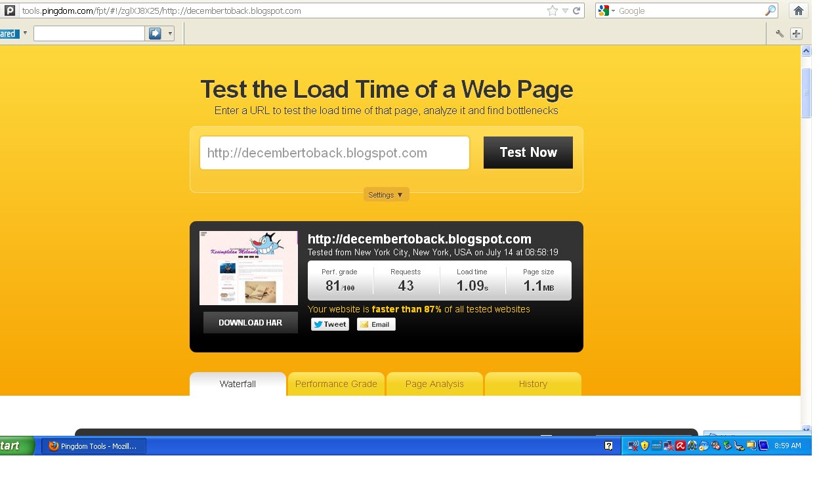The width and height of the screenshot is (840, 504).
Task: Click the system tray clock 8:59 AM
Action: click(787, 446)
